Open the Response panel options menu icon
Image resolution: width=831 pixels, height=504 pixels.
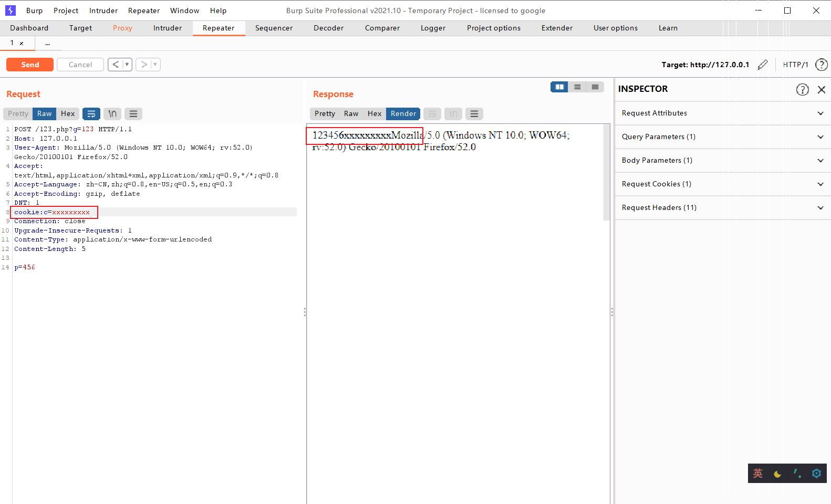point(474,113)
